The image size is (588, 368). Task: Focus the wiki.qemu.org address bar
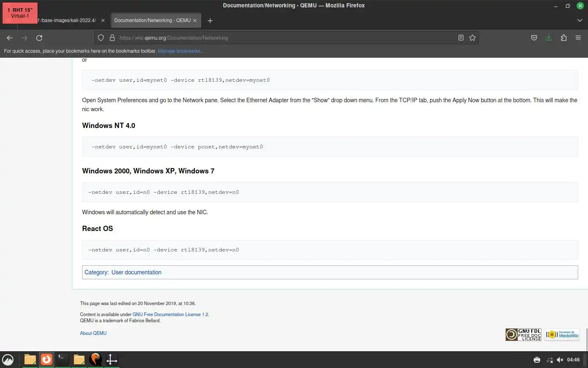(x=286, y=38)
